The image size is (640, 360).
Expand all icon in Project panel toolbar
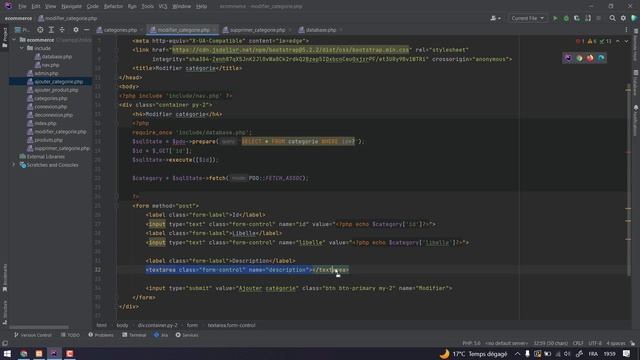[51, 30]
